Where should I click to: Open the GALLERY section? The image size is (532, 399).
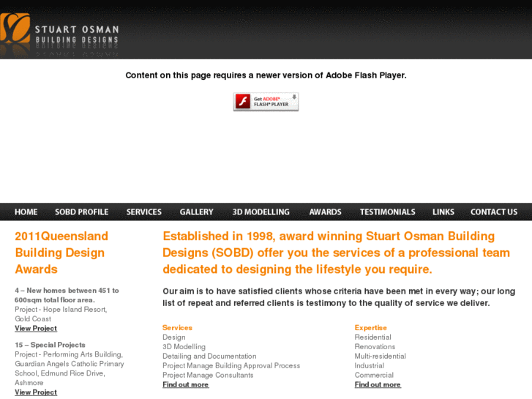(x=196, y=212)
